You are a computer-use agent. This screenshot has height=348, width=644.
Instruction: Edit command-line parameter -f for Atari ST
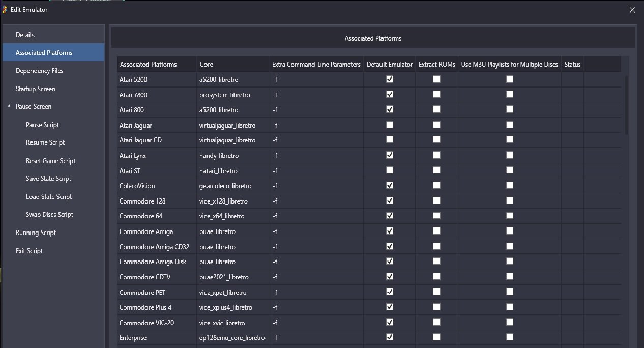[316, 171]
